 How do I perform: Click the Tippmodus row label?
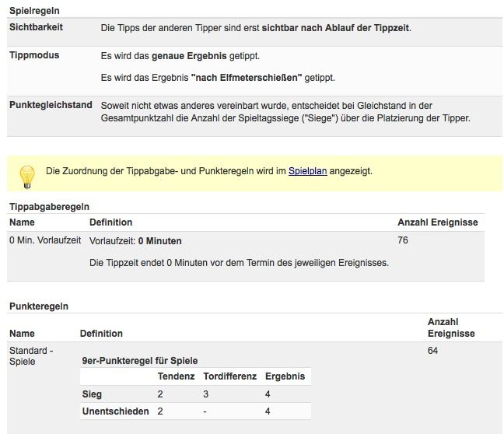coord(34,55)
